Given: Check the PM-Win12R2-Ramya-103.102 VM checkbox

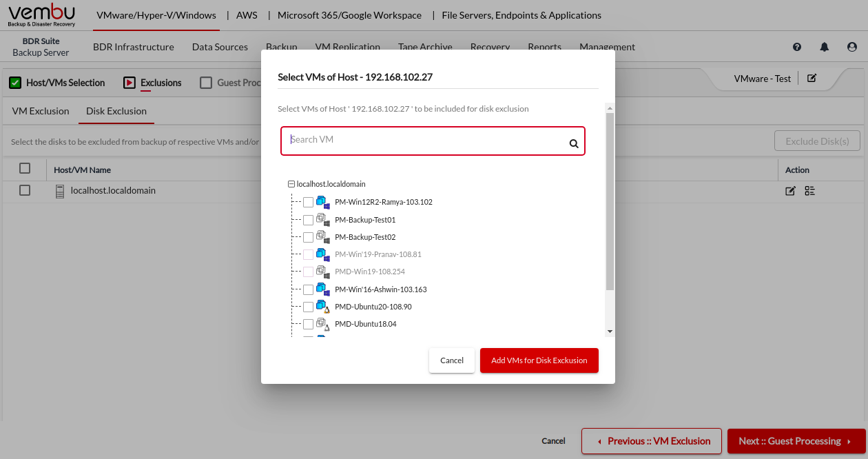Looking at the screenshot, I should (x=308, y=202).
